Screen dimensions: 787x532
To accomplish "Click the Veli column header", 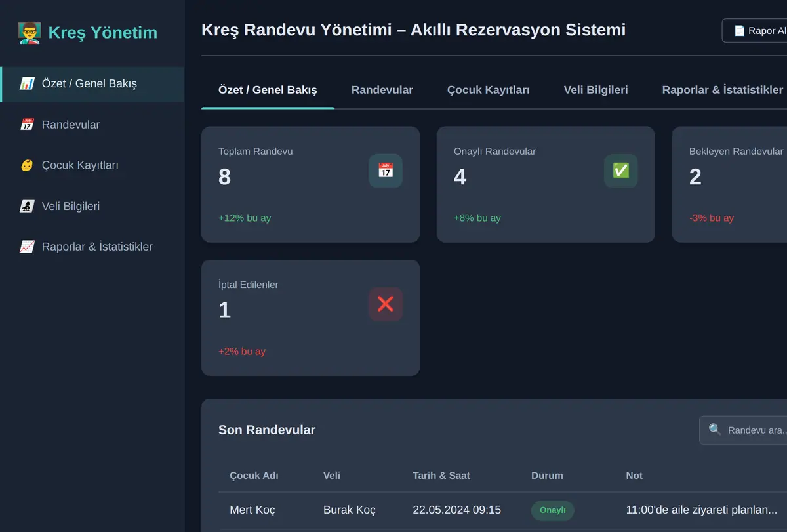I will pyautogui.click(x=332, y=476).
